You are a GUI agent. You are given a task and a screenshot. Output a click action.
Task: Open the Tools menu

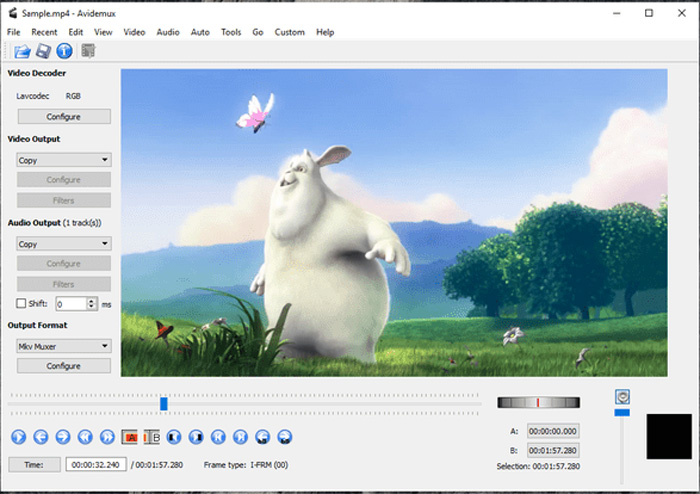pyautogui.click(x=231, y=32)
